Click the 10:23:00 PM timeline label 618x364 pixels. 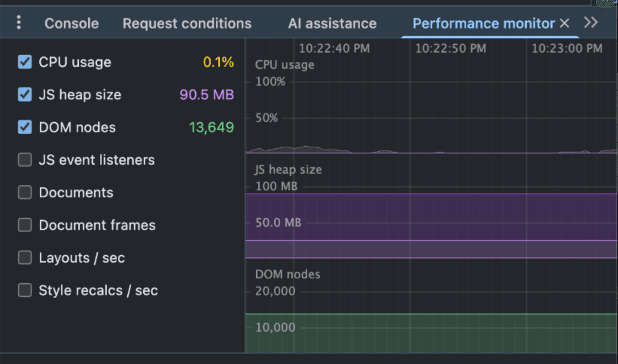pos(567,48)
